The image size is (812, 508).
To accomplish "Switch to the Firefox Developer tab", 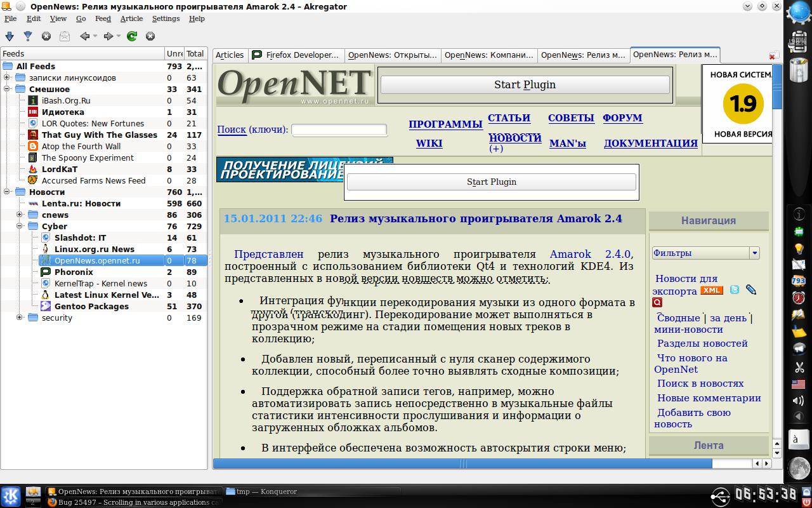I will tap(296, 55).
